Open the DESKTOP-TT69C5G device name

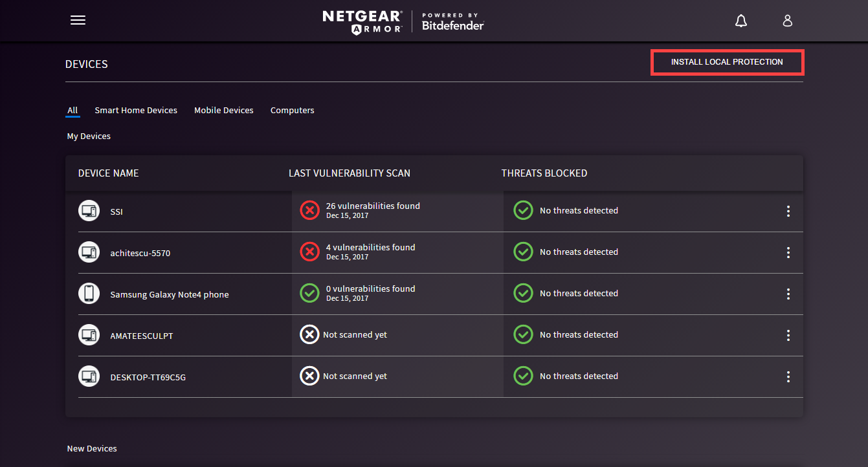pyautogui.click(x=148, y=377)
